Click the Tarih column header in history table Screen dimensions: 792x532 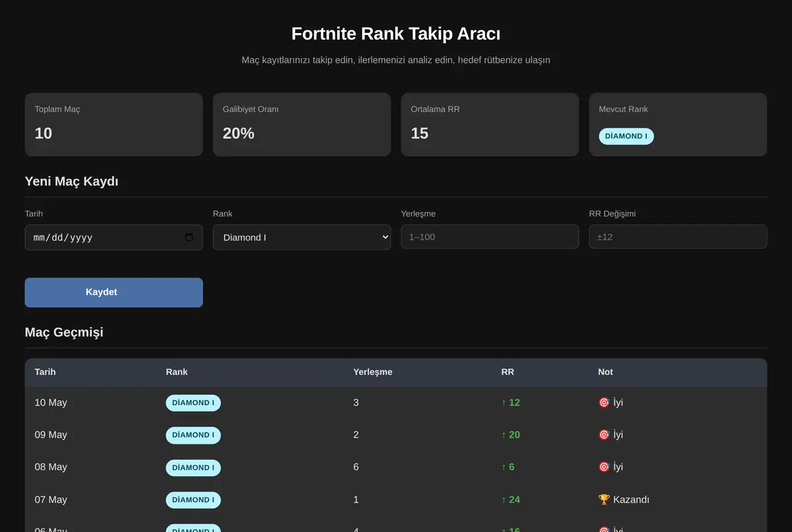point(45,372)
